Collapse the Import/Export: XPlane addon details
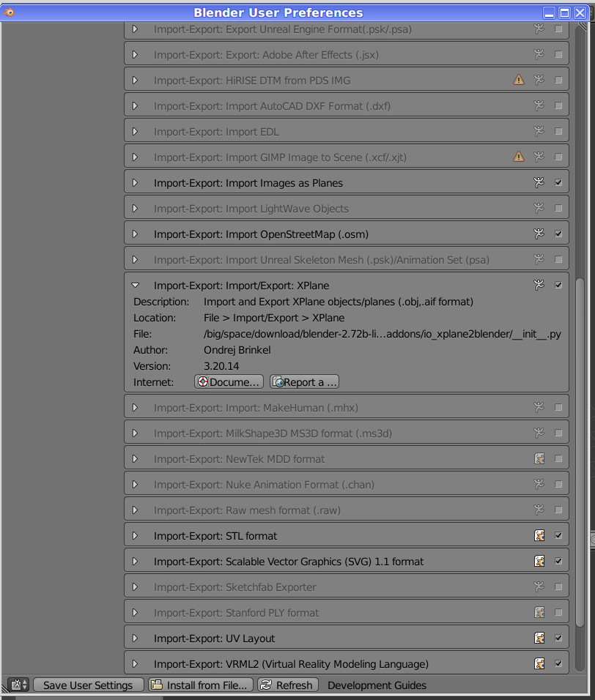The width and height of the screenshot is (595, 700). (x=135, y=286)
